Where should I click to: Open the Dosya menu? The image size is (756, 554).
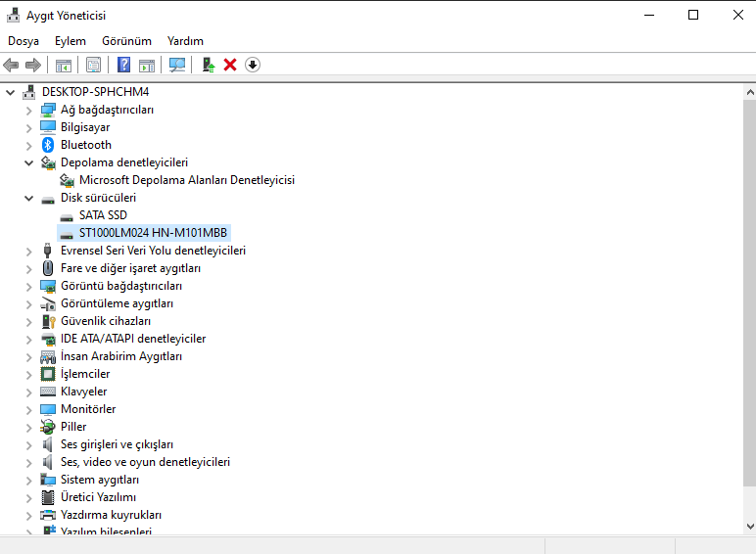point(24,41)
